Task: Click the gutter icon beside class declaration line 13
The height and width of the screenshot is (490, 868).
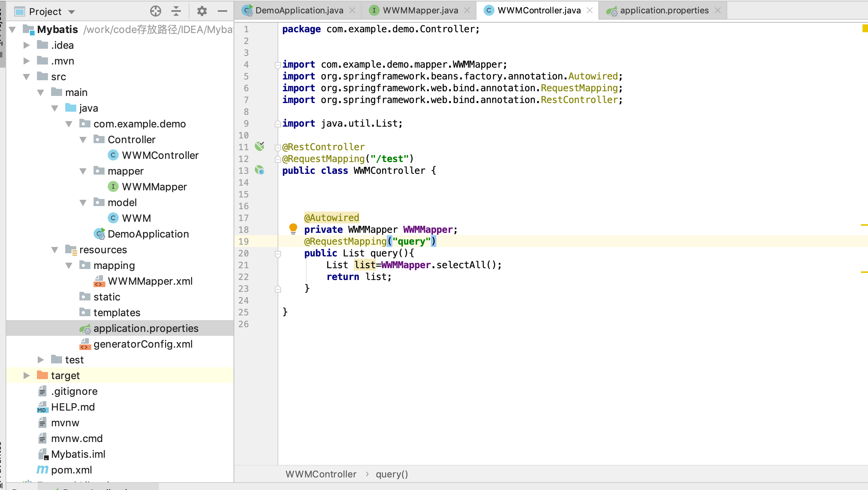Action: (259, 170)
